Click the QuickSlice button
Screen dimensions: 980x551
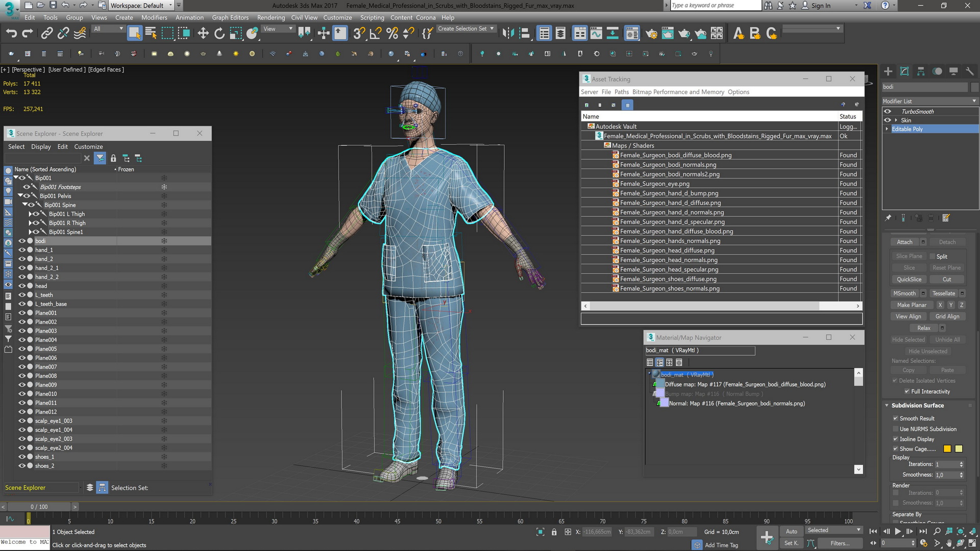(x=909, y=279)
